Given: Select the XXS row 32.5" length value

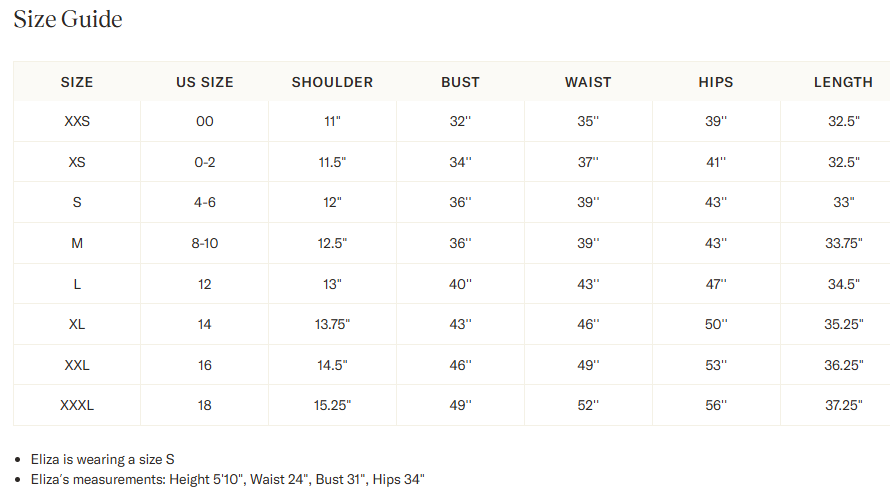Looking at the screenshot, I should (843, 122).
